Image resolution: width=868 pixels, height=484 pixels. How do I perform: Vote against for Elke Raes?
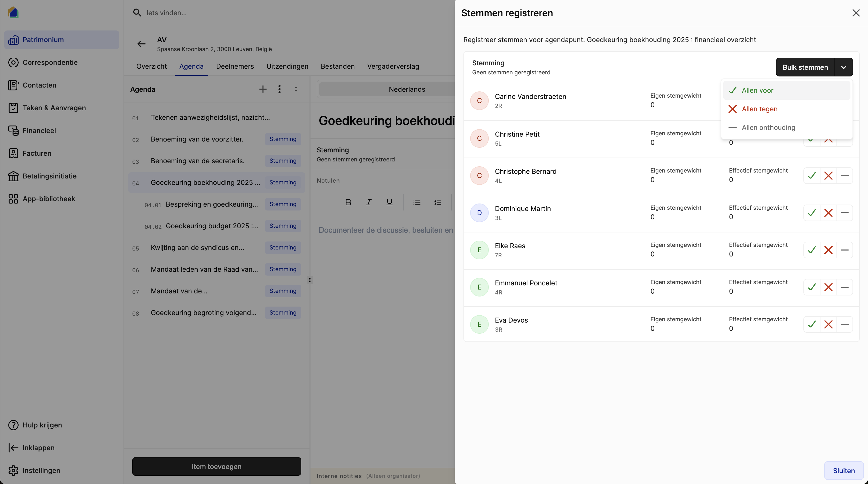828,250
